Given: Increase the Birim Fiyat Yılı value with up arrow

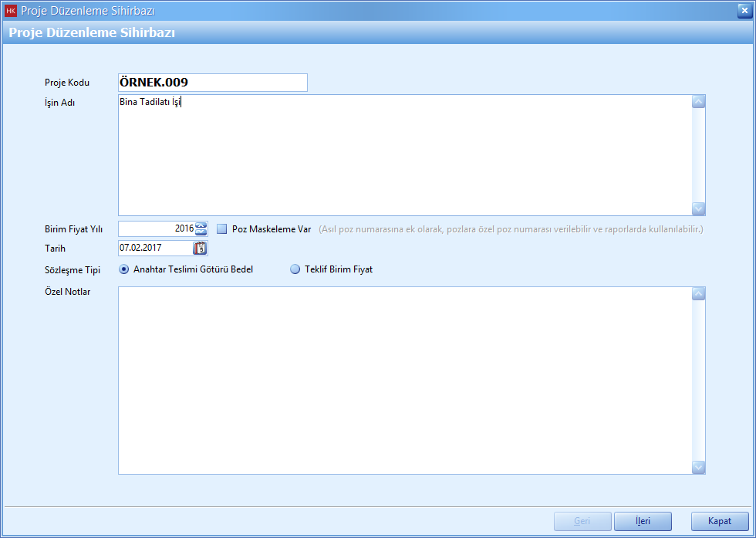Looking at the screenshot, I should pyautogui.click(x=201, y=225).
